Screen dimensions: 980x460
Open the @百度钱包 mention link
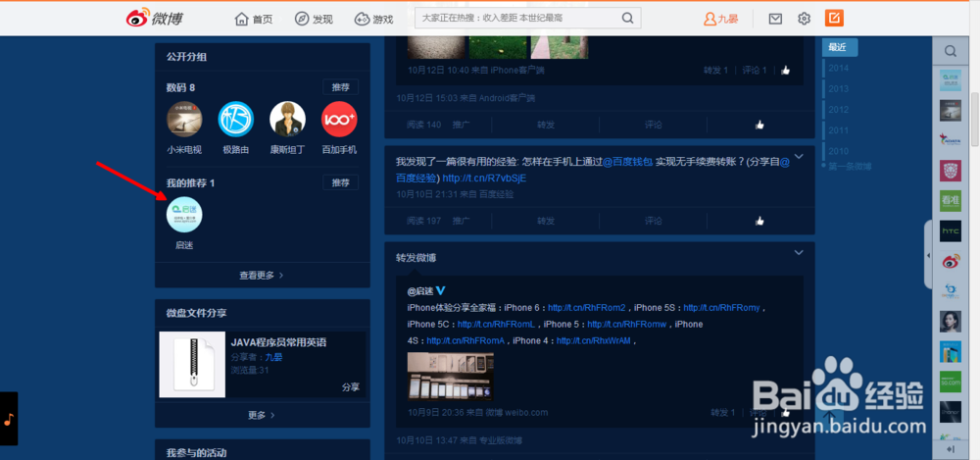pyautogui.click(x=628, y=162)
